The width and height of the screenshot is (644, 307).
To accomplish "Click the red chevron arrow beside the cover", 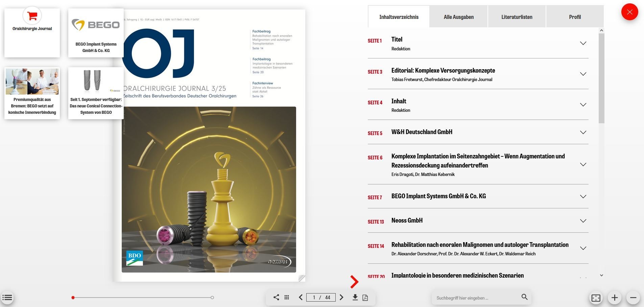I will (x=354, y=282).
